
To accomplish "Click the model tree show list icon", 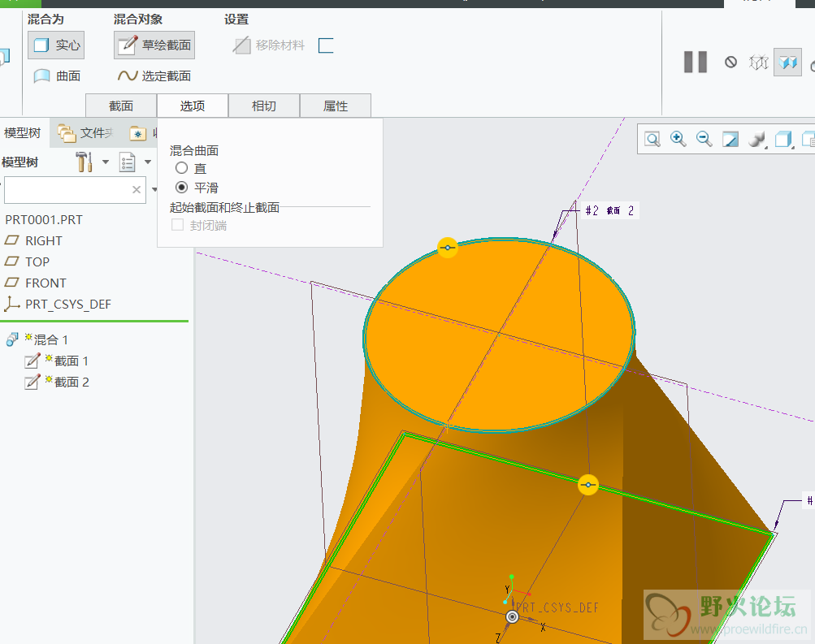I will (128, 162).
